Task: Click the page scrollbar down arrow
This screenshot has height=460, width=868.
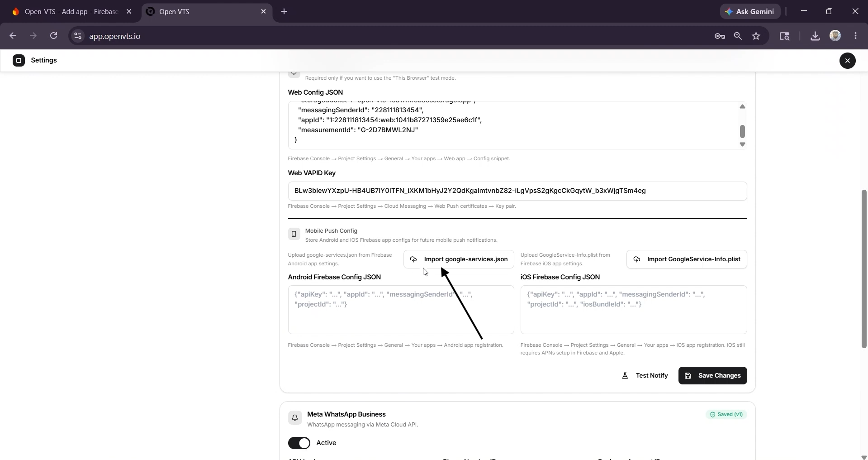Action: click(x=864, y=457)
